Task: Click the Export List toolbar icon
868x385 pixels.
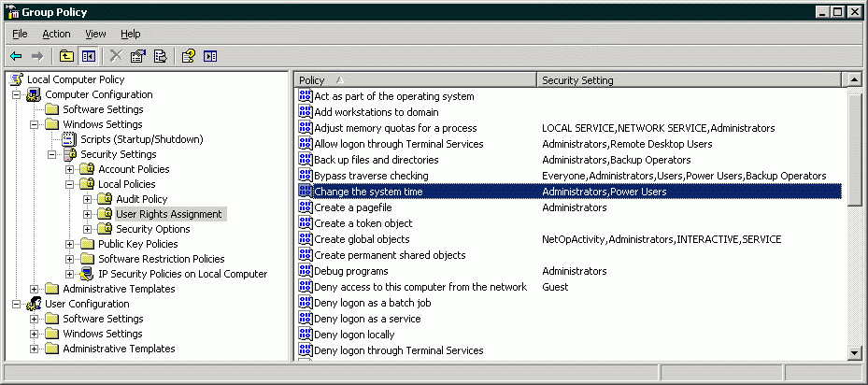Action: pos(160,56)
